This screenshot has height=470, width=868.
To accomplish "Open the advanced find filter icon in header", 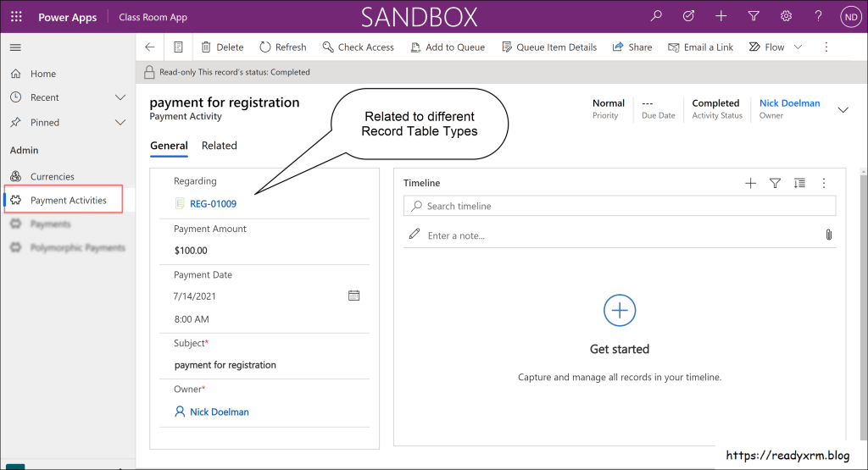I will (x=754, y=16).
